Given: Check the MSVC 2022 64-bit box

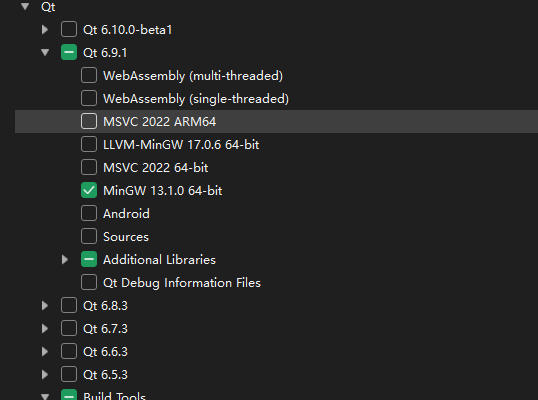Looking at the screenshot, I should tap(89, 167).
